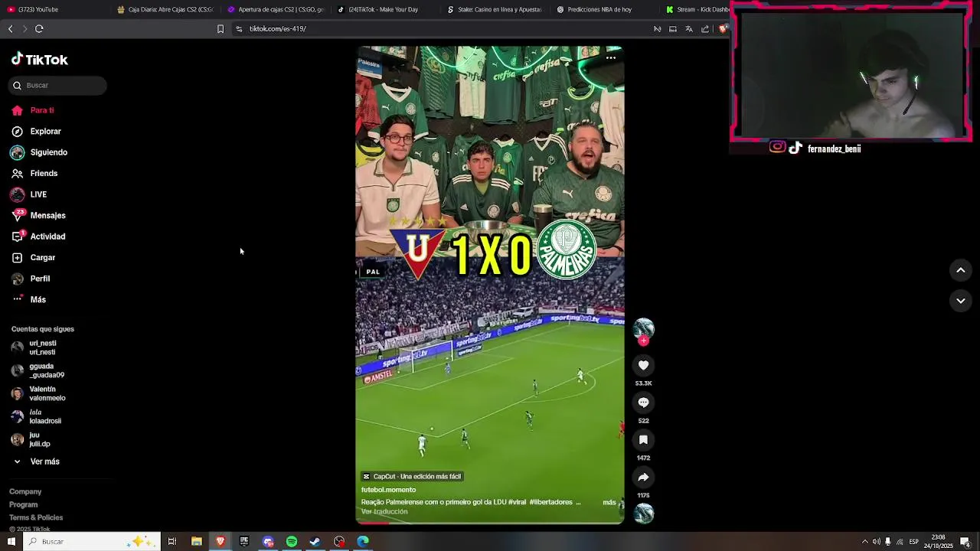This screenshot has width=980, height=551.
Task: Click the browser back arrow
Action: tap(11, 29)
